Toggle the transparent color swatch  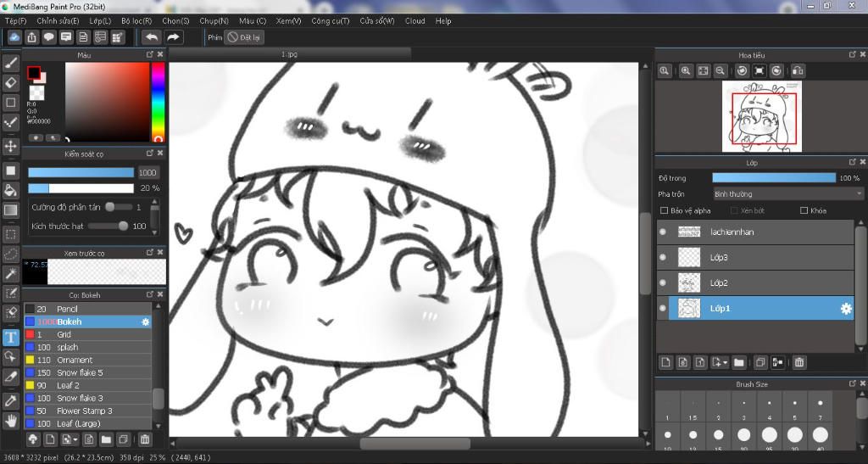click(37, 92)
